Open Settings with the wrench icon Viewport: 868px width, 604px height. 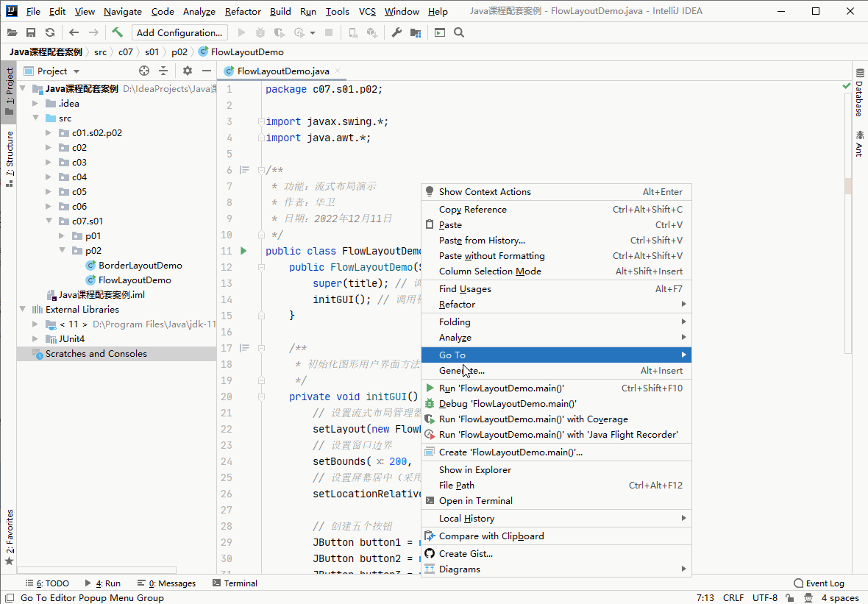pyautogui.click(x=396, y=32)
